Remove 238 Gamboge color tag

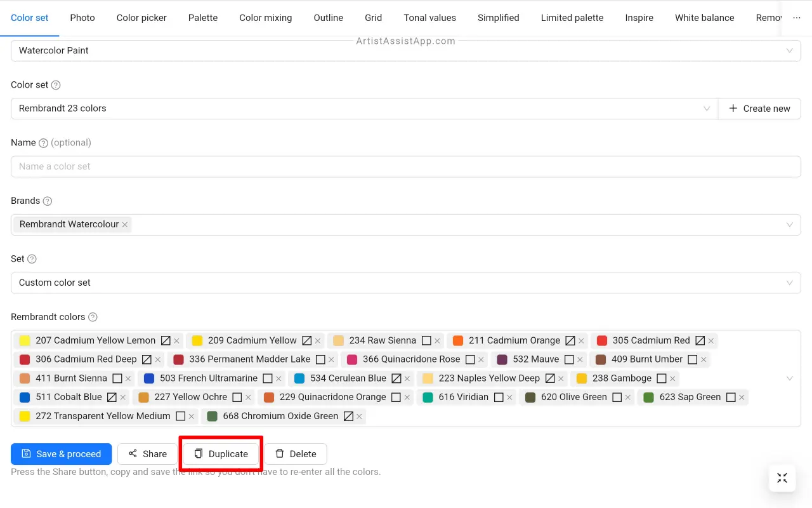[672, 379]
